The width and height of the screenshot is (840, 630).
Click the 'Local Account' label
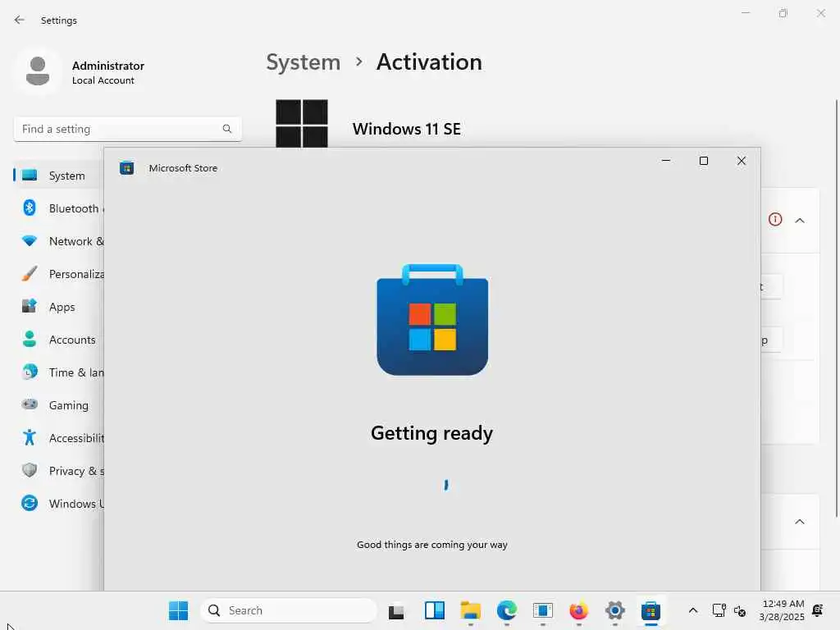(103, 80)
